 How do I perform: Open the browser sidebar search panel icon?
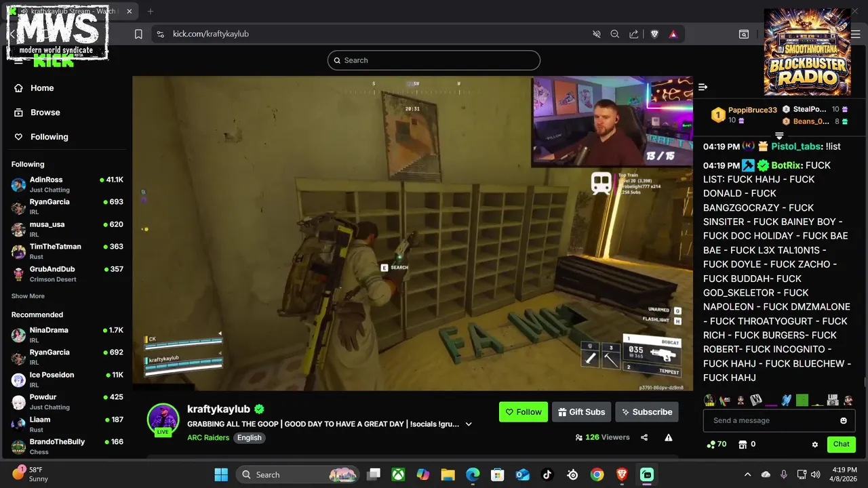pos(744,34)
